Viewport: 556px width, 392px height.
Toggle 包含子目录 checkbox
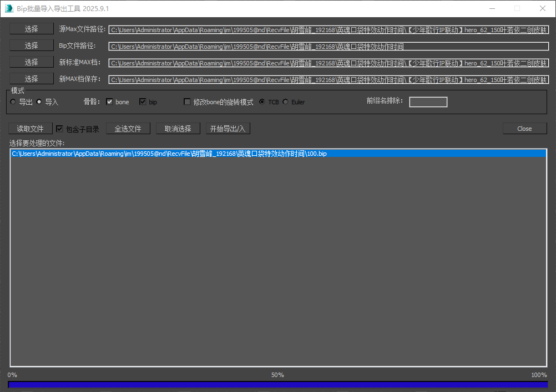tap(59, 129)
